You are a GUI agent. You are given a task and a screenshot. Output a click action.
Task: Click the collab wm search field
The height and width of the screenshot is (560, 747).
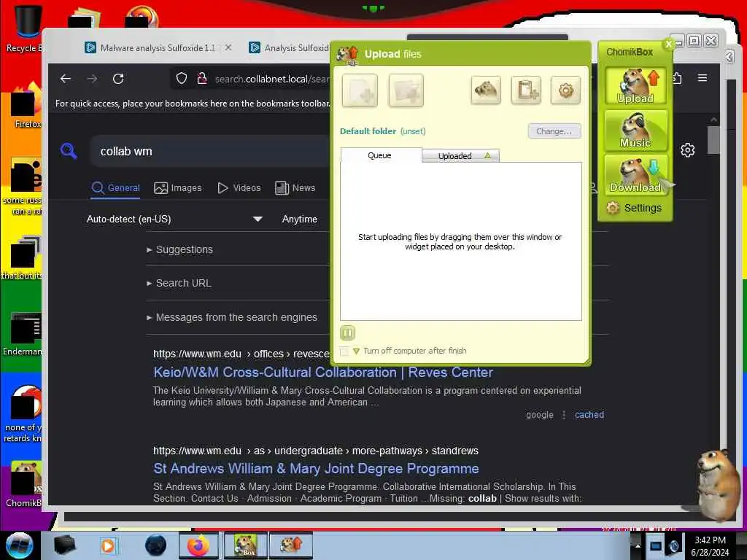209,151
